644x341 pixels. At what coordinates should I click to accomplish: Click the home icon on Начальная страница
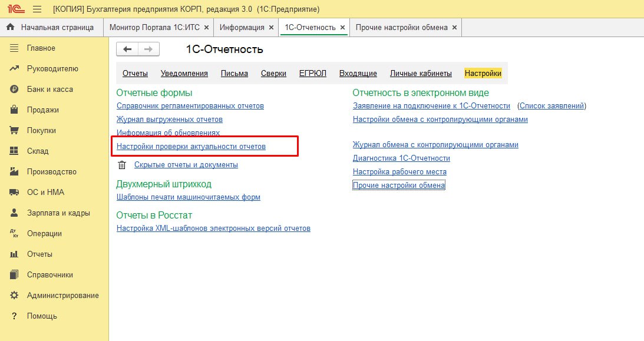[x=10, y=27]
